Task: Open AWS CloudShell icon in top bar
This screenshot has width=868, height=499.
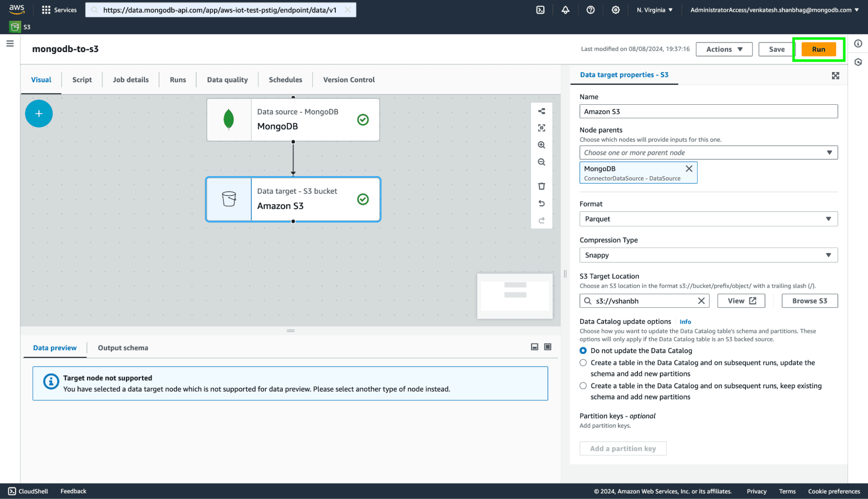Action: [540, 10]
